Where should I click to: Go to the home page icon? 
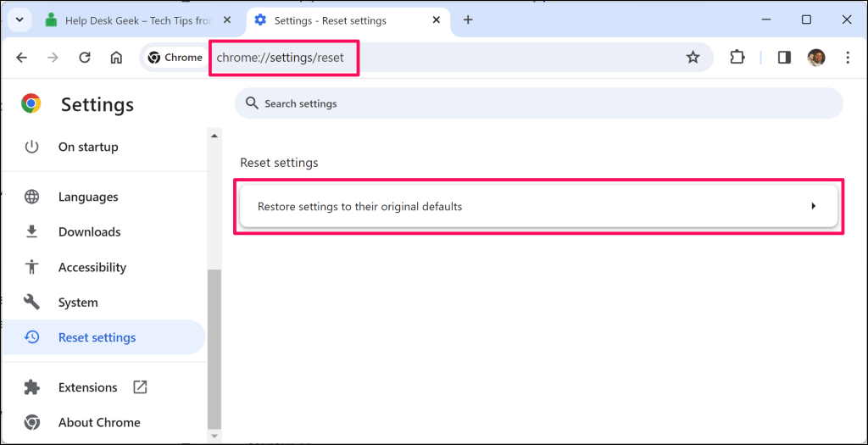[x=117, y=58]
